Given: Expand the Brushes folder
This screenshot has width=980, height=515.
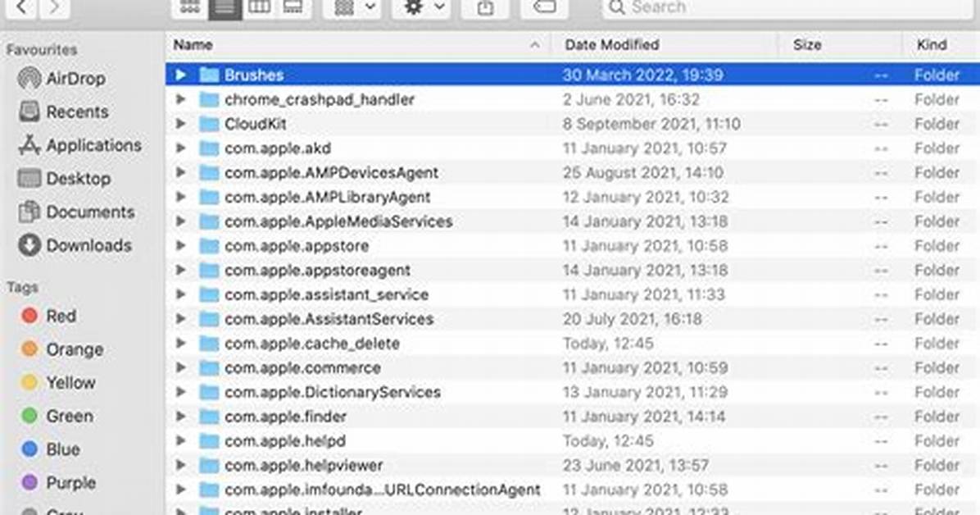Looking at the screenshot, I should point(180,75).
